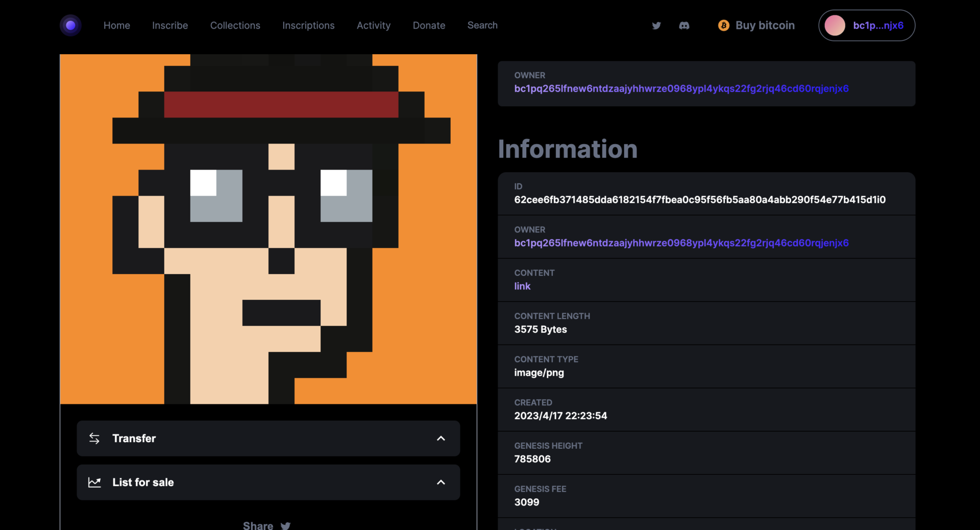Click the Share label
Screen dimensions: 980x530
[x=258, y=525]
